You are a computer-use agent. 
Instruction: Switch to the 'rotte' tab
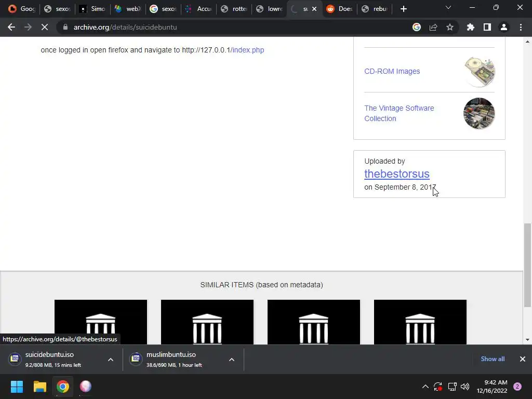234,9
